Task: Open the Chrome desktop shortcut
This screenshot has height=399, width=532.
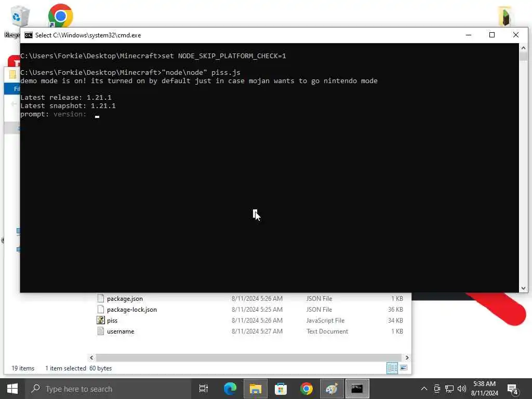Action: click(60, 16)
